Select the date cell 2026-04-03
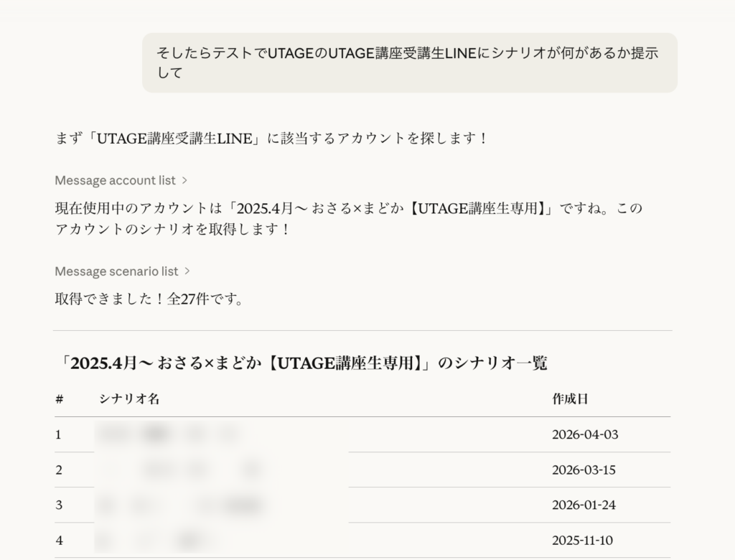 [584, 434]
